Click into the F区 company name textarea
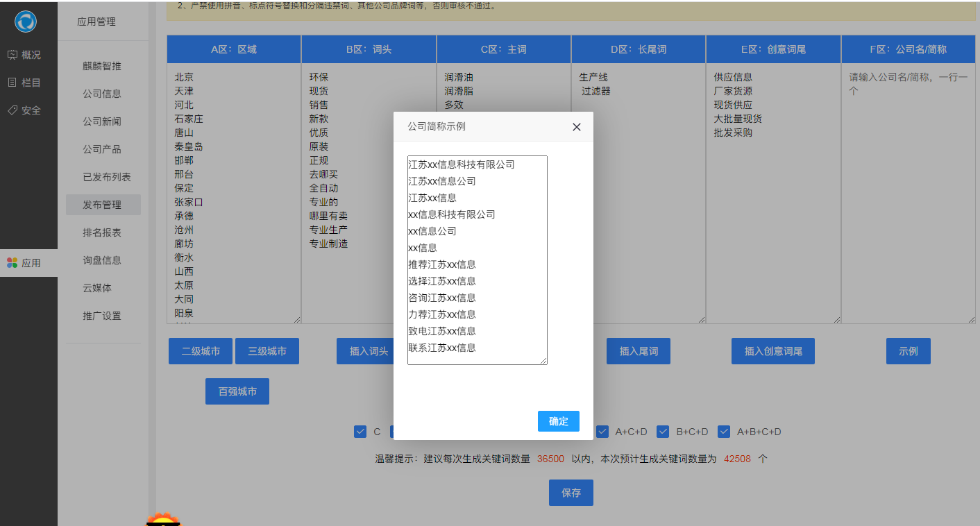The height and width of the screenshot is (526, 980). (909, 194)
